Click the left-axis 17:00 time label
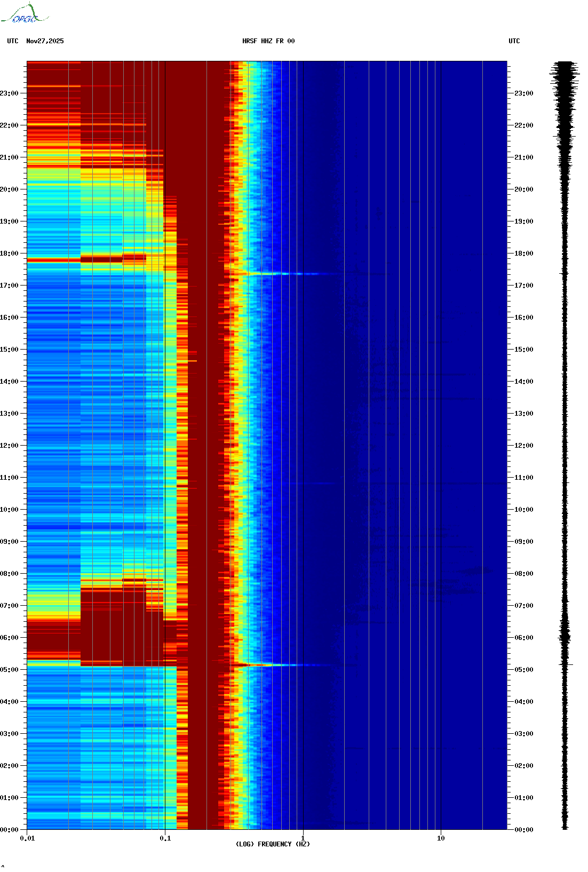The image size is (588, 872). (9, 286)
